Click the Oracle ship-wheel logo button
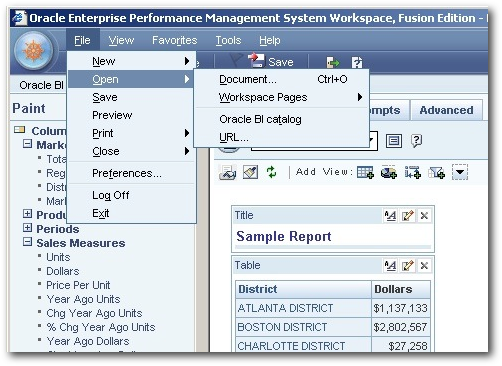 click(33, 50)
